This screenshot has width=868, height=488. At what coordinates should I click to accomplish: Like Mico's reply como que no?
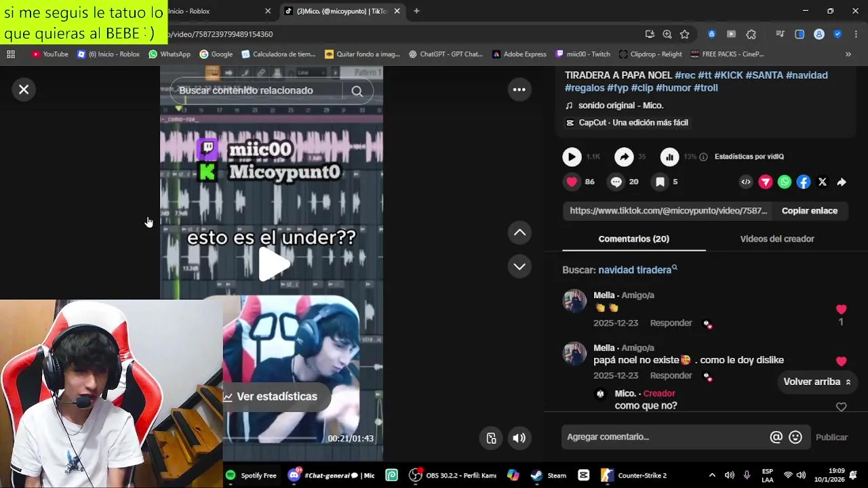(x=841, y=407)
